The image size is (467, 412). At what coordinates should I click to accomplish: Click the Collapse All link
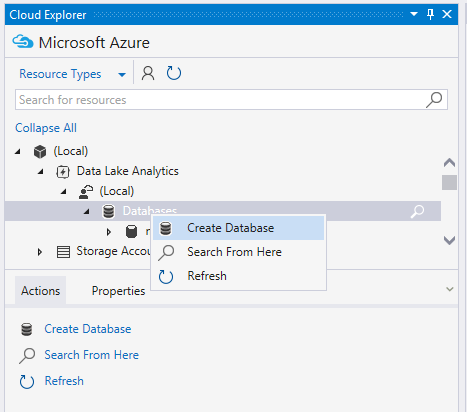tap(46, 128)
